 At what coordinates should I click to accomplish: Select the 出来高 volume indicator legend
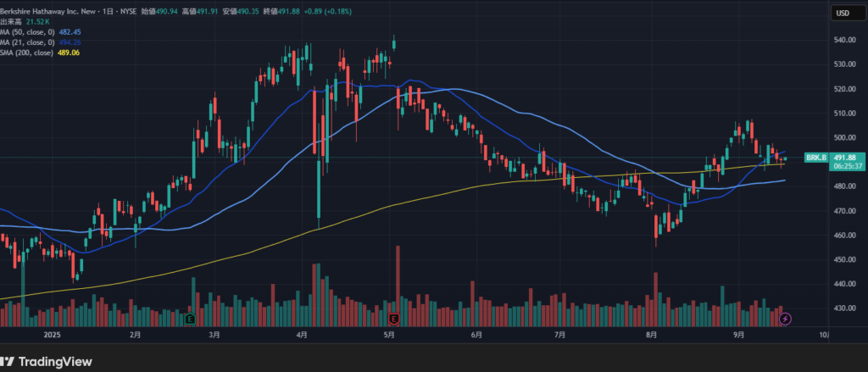pyautogui.click(x=11, y=21)
